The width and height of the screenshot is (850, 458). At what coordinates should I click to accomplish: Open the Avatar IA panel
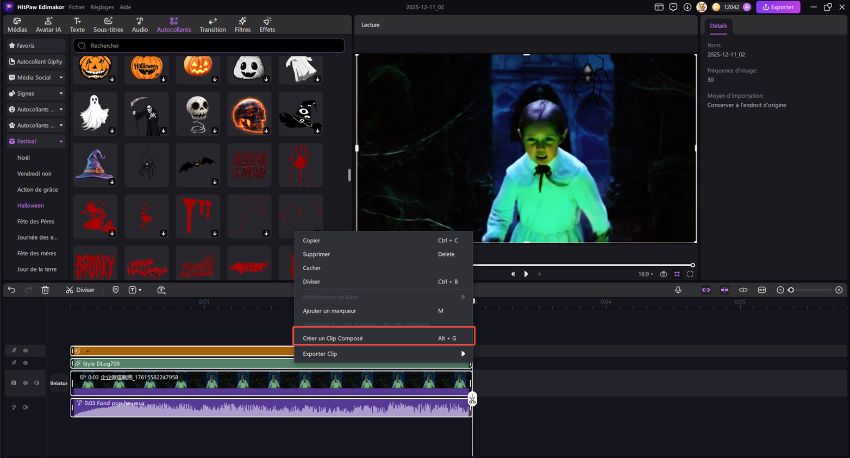[x=48, y=25]
